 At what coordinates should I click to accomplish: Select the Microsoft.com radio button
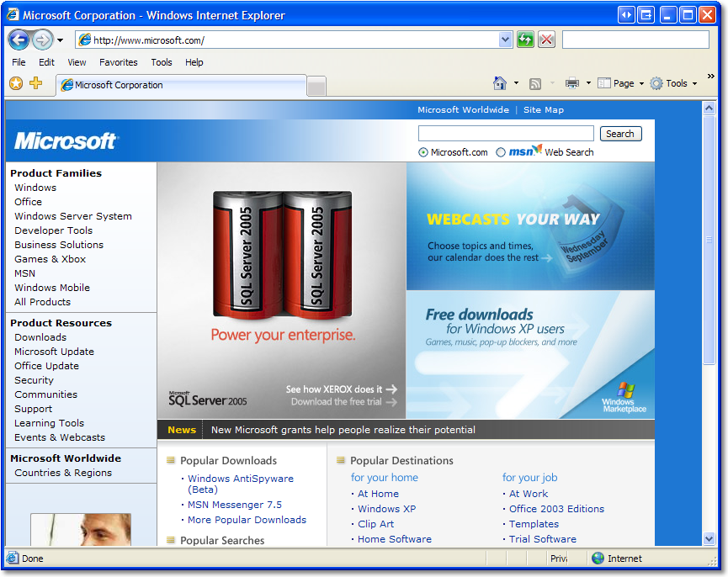pos(423,152)
